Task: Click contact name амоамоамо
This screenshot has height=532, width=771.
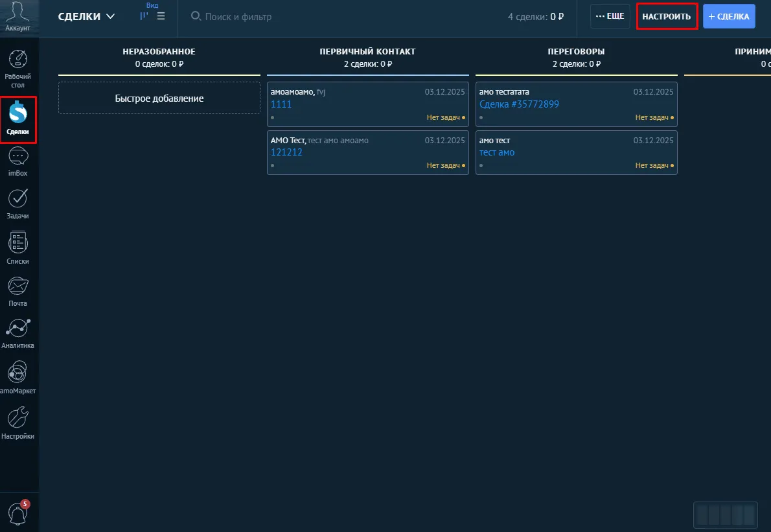Action: tap(293, 92)
